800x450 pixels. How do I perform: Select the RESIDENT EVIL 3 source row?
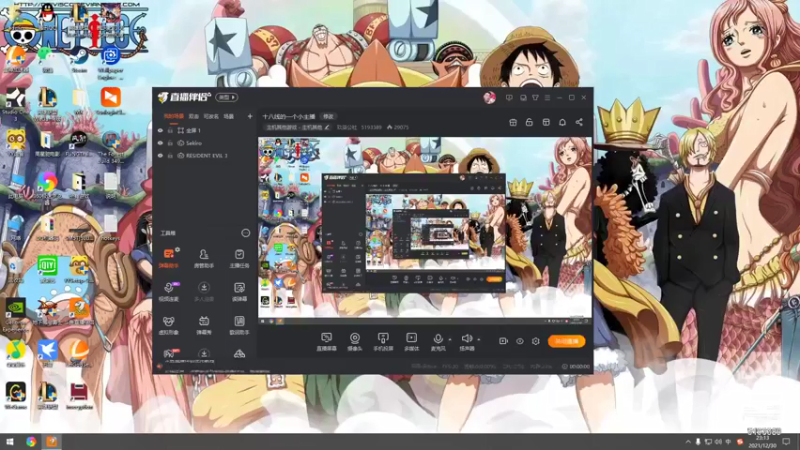205,156
